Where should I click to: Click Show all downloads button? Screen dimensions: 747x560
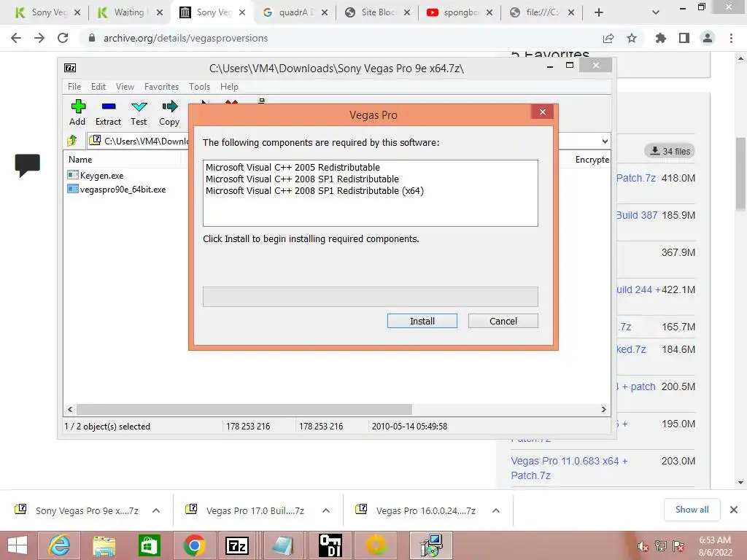click(692, 510)
